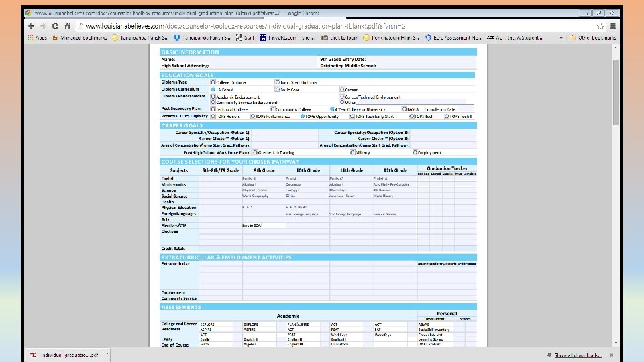Click the vertical scrollbar thumb

pyautogui.click(x=616, y=93)
